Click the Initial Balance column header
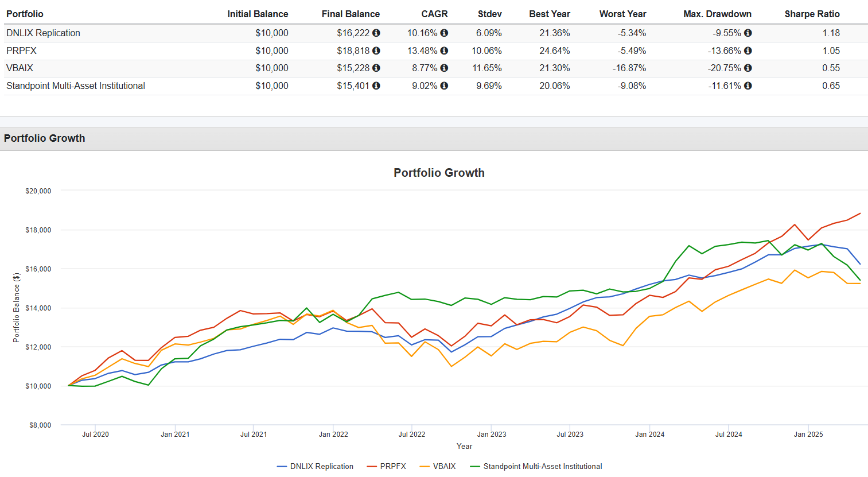This screenshot has width=868, height=477. click(x=258, y=14)
